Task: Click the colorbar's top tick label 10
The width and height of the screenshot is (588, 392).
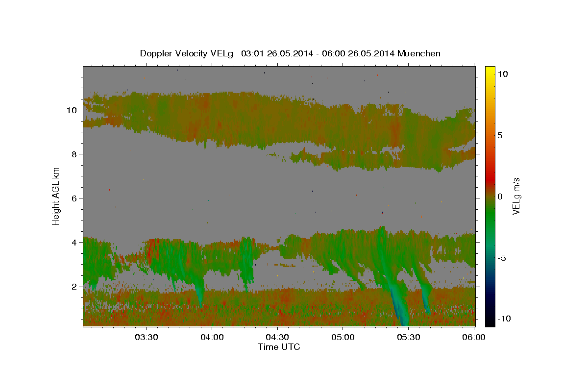Action: click(502, 74)
